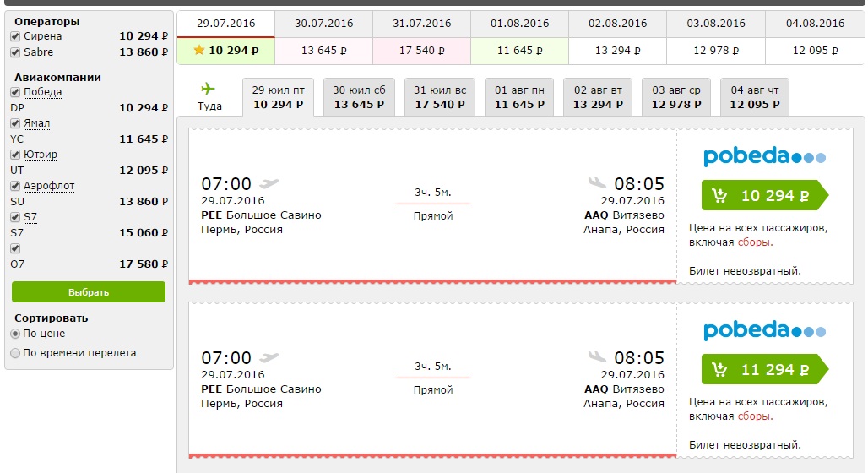
Task: Uncheck the Сирена operator checkbox
Action: click(x=15, y=37)
